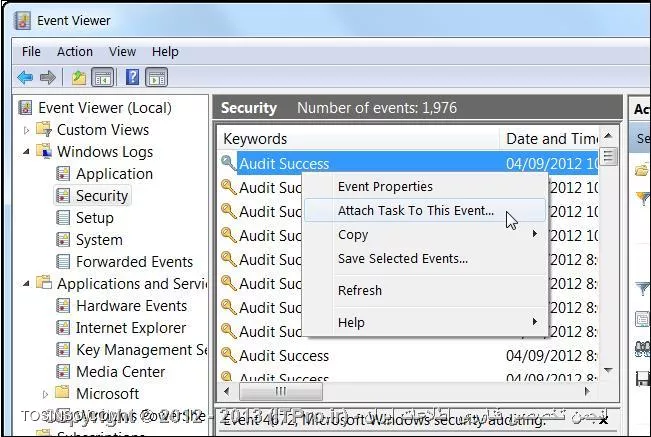The image size is (651, 437).
Task: Click the Custom Views folder icon
Action: click(44, 129)
